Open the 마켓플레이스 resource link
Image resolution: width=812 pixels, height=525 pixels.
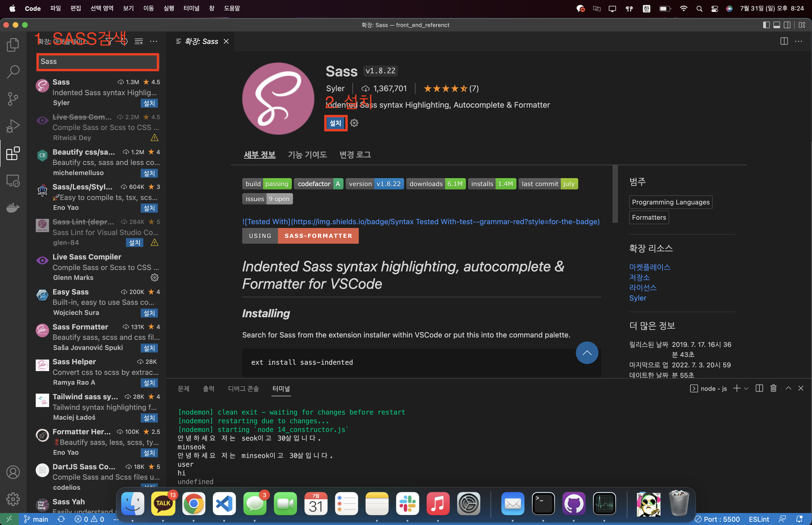[x=649, y=267]
